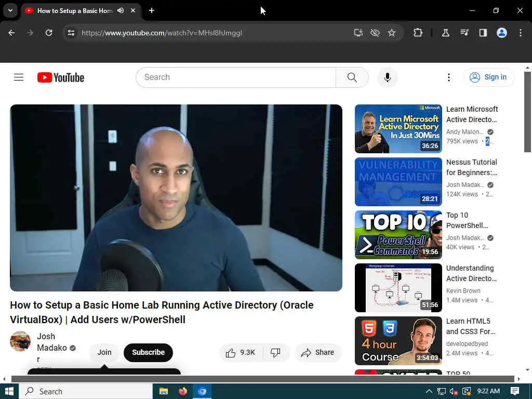Screen dimensions: 532x399
Task: Click the video title text
Action: pos(162,312)
